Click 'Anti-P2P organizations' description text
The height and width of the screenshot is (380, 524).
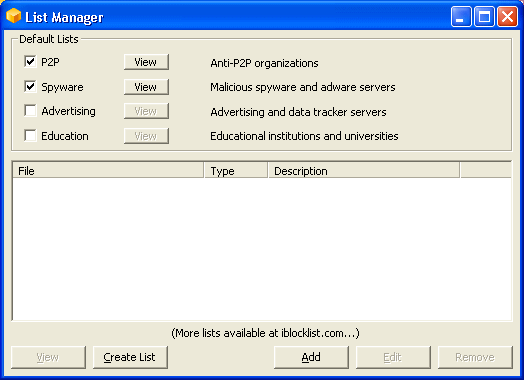pyautogui.click(x=264, y=63)
